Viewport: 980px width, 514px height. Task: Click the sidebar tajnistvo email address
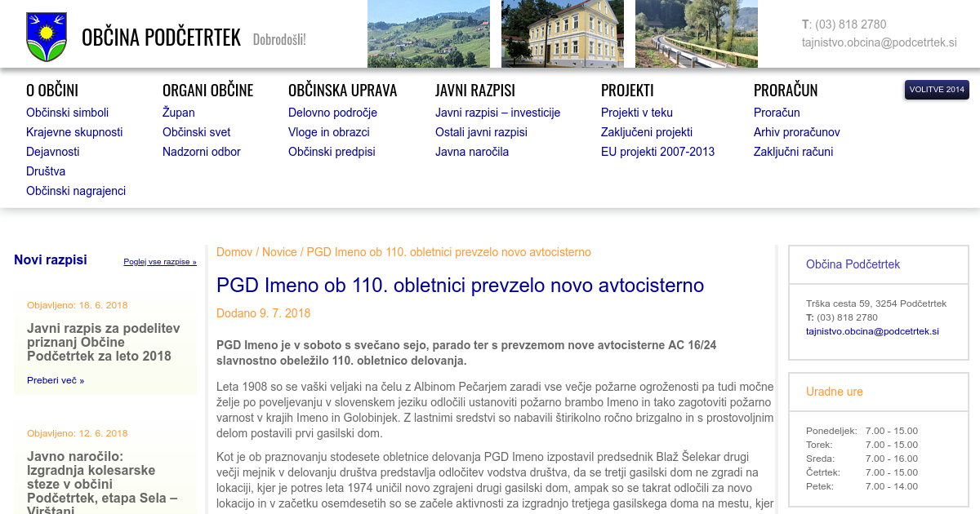pyautogui.click(x=872, y=331)
